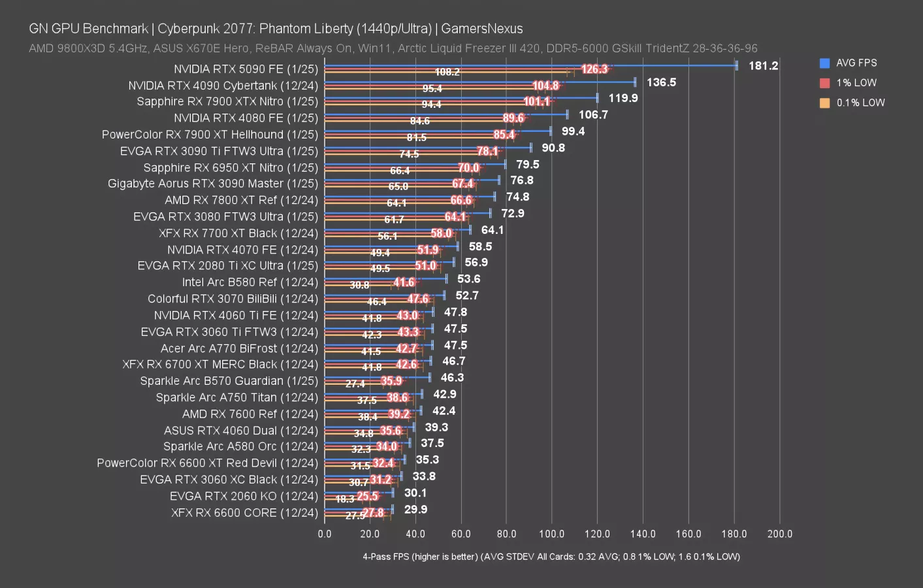Click the AMD 9800X3D test setup subtitle
923x588 pixels.
393,48
